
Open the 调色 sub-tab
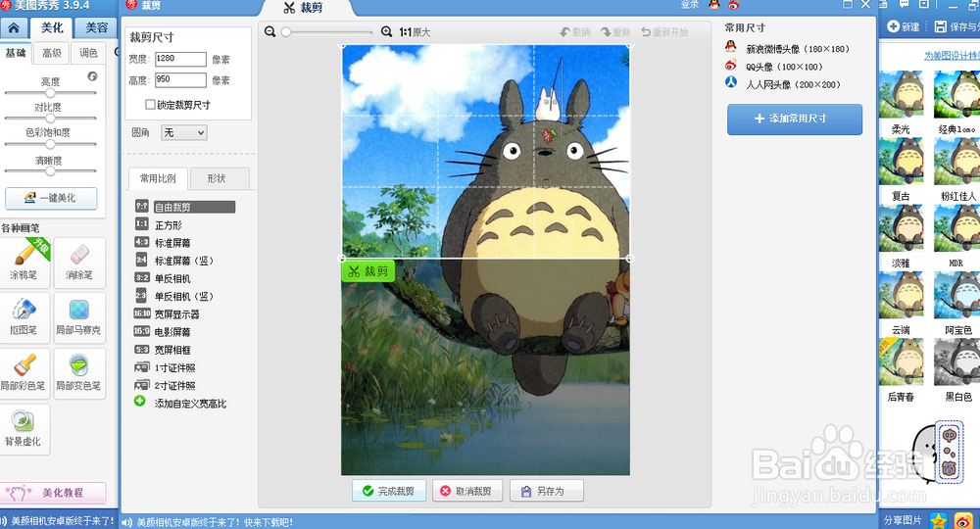pos(88,53)
